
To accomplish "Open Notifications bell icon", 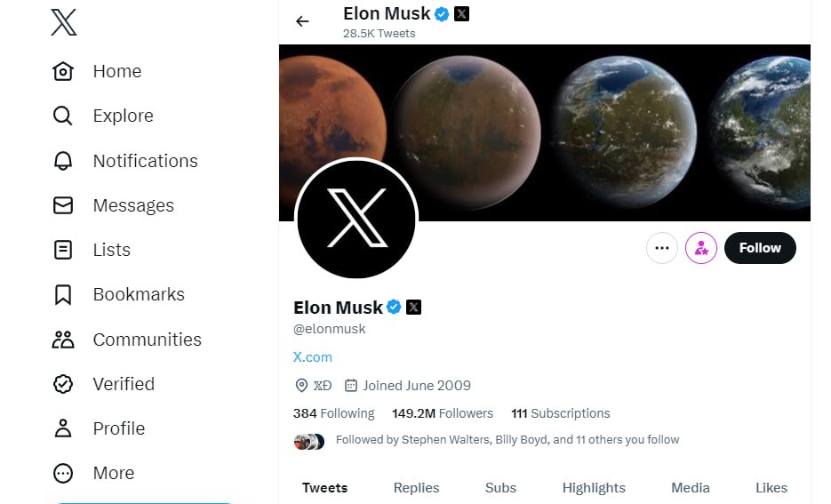I will point(63,161).
